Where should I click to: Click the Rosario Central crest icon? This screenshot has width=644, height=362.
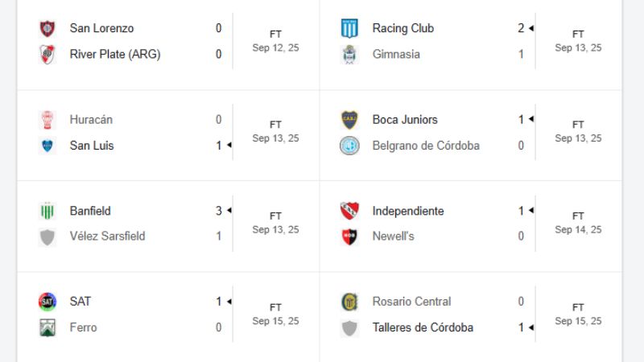pyautogui.click(x=349, y=302)
